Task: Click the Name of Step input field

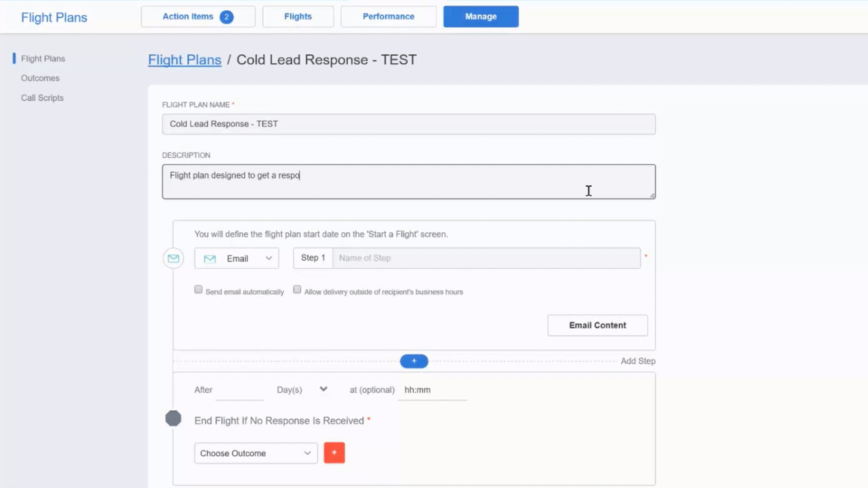Action: pyautogui.click(x=486, y=258)
